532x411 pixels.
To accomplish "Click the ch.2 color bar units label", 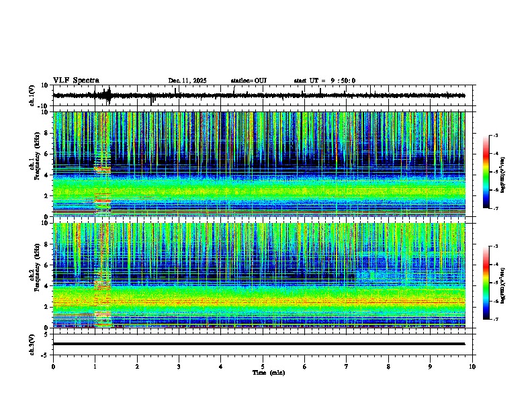I will pyautogui.click(x=503, y=285).
